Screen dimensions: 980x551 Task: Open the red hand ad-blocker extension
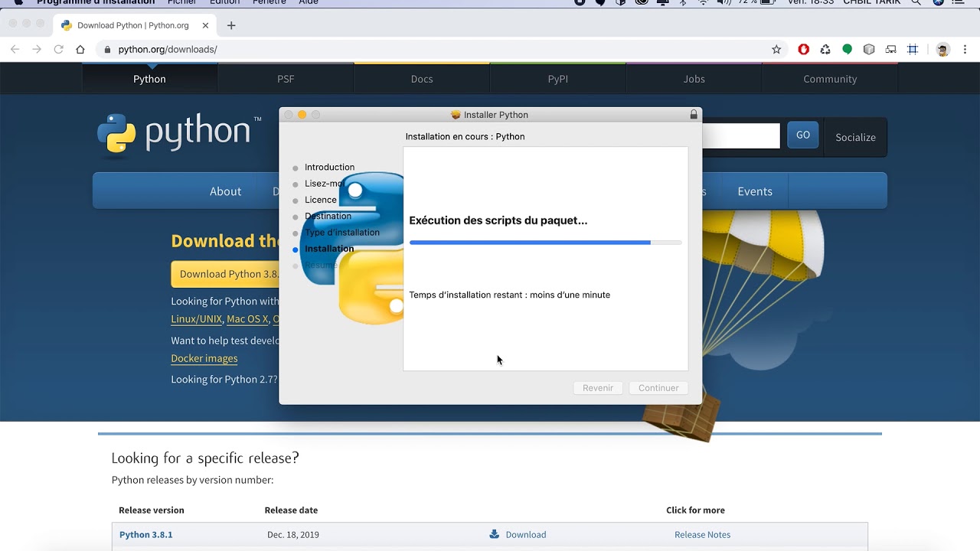click(803, 49)
